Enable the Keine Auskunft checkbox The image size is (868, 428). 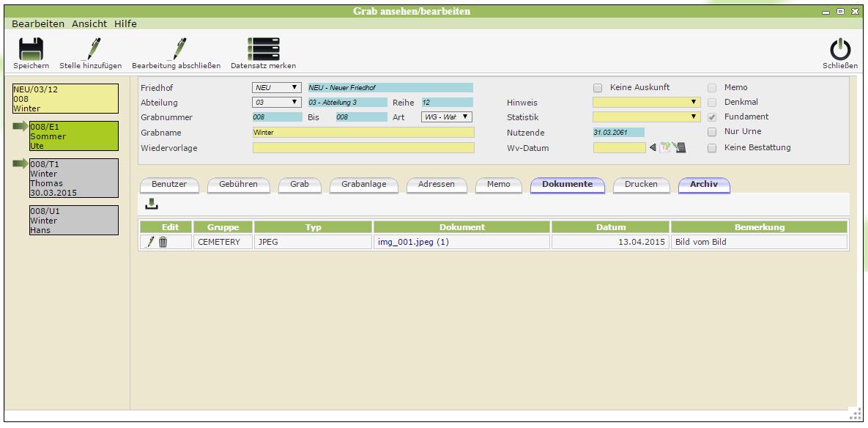point(598,88)
